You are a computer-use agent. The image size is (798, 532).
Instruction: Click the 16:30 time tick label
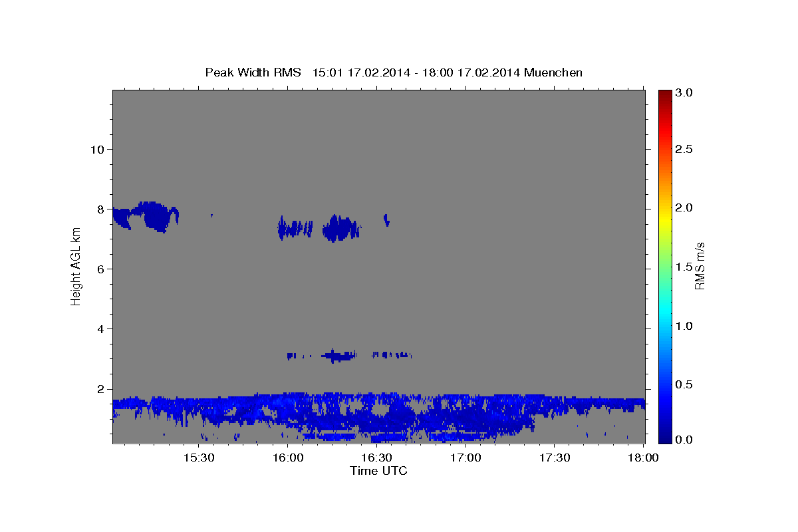coord(376,458)
